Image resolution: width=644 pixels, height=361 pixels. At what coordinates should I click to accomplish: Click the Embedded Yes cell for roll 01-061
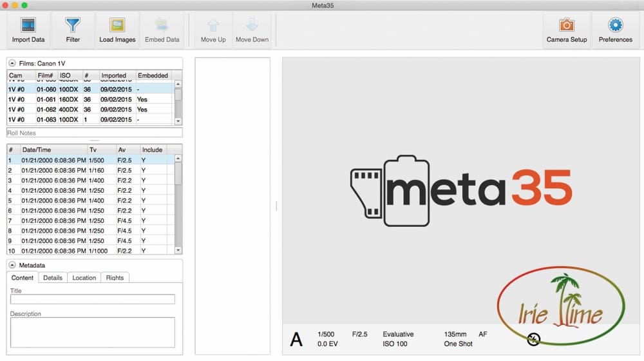coord(142,99)
